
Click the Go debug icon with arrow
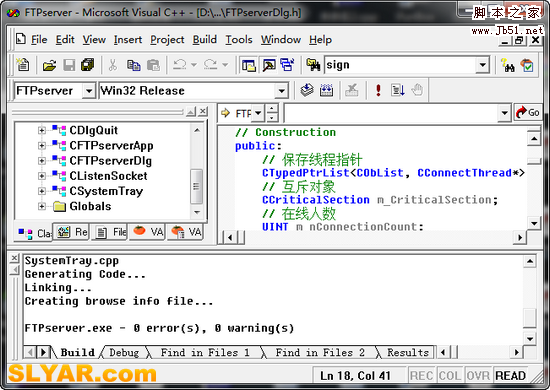(x=397, y=90)
